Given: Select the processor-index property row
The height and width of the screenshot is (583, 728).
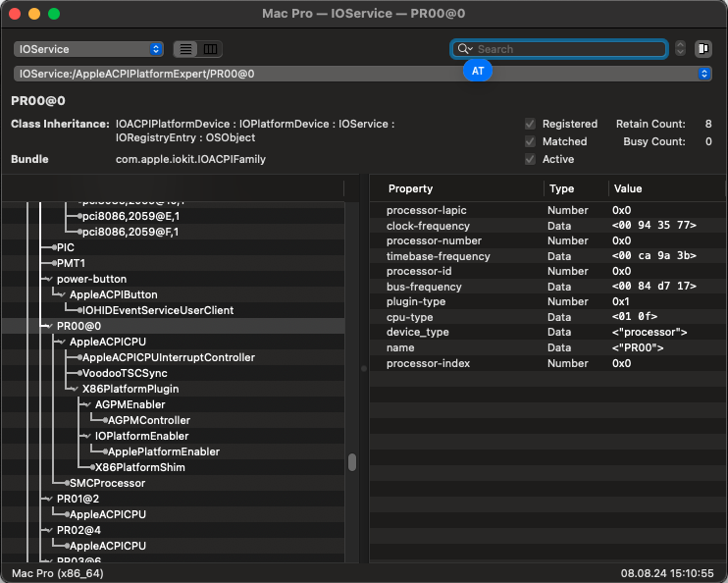Looking at the screenshot, I should tap(547, 363).
